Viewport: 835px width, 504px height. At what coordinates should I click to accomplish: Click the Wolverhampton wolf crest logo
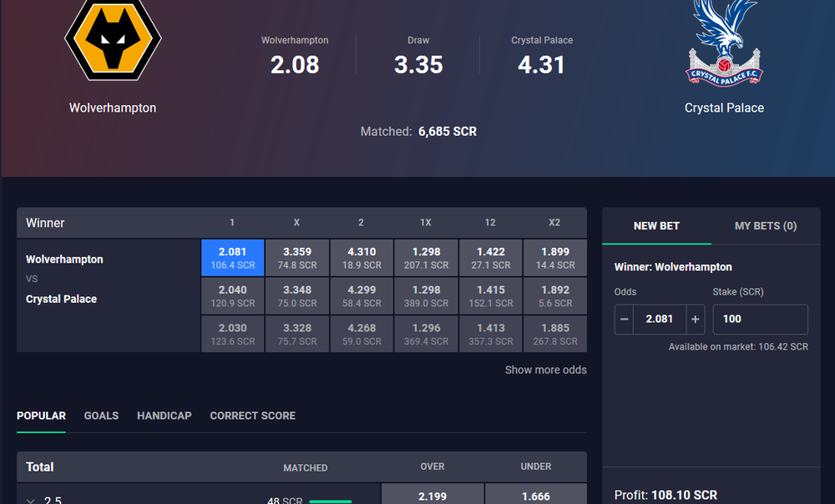click(113, 40)
